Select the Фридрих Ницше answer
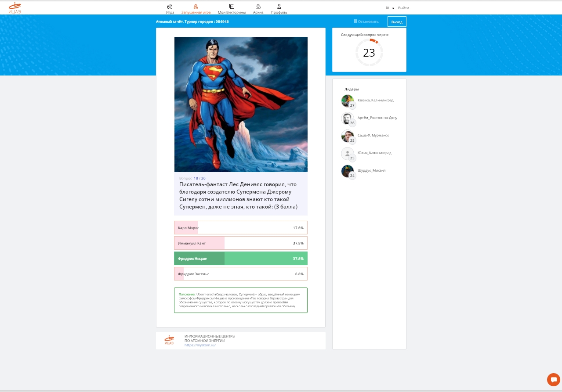The image size is (562, 392). (x=241, y=259)
